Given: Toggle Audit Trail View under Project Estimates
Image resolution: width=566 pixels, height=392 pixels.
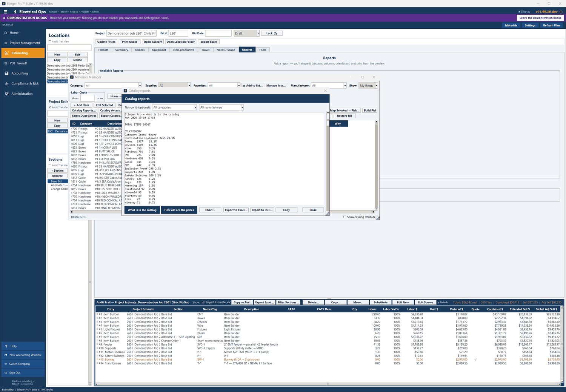Looking at the screenshot, I should click(x=50, y=107).
